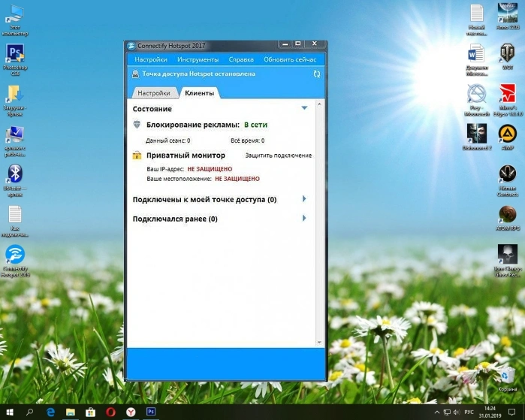Screen dimensions: 525x420
Task: Click the Защитить подключение link
Action: click(x=279, y=156)
